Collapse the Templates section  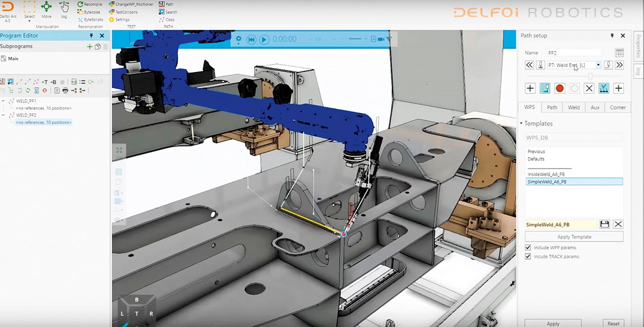pyautogui.click(x=521, y=123)
